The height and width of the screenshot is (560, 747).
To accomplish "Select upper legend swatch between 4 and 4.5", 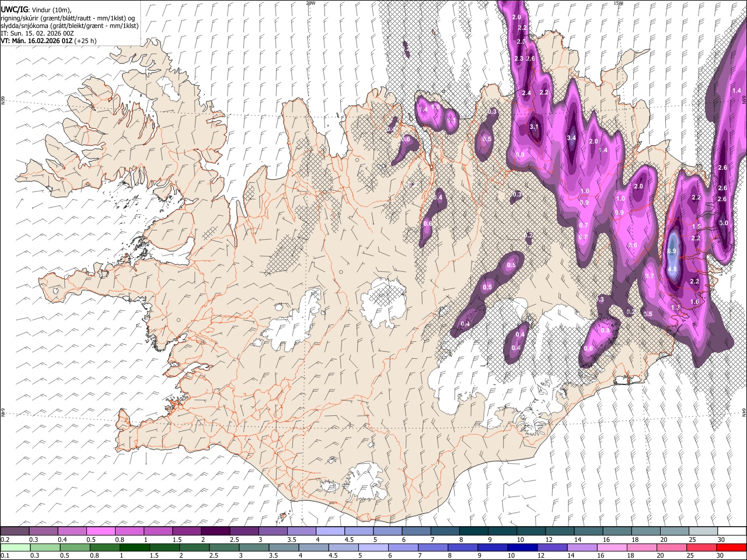I will (330, 531).
